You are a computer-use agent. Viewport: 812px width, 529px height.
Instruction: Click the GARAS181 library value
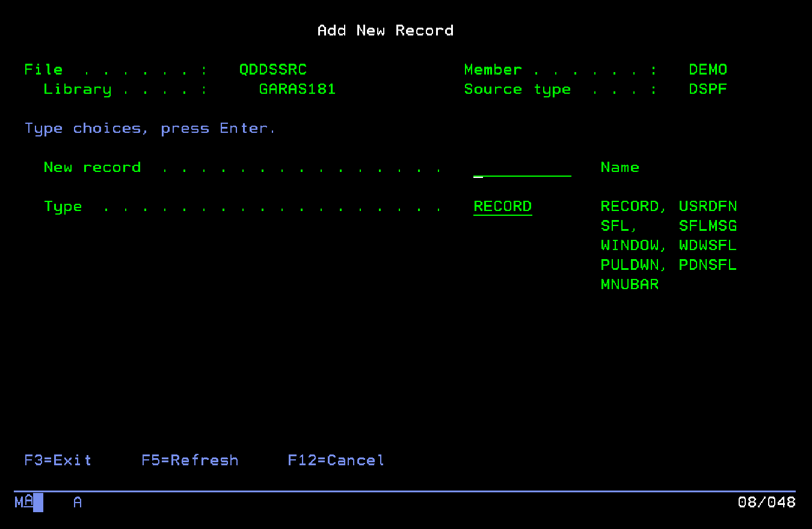pyautogui.click(x=297, y=90)
